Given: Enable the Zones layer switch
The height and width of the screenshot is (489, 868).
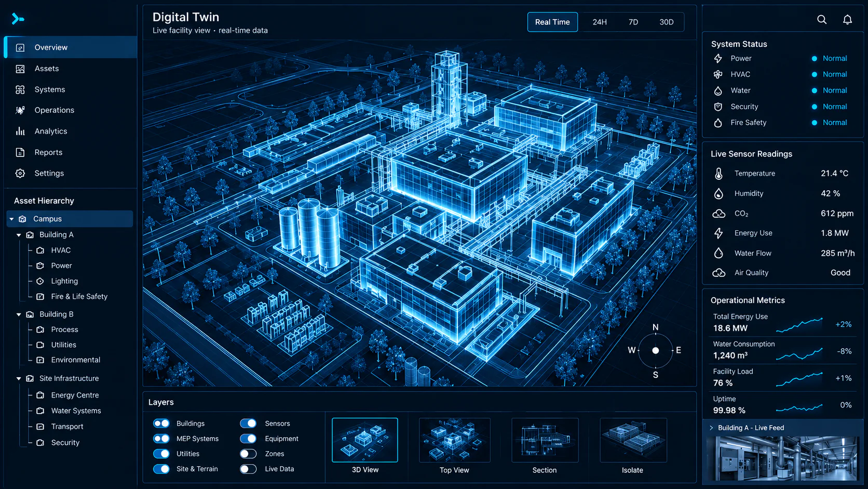Looking at the screenshot, I should point(248,454).
